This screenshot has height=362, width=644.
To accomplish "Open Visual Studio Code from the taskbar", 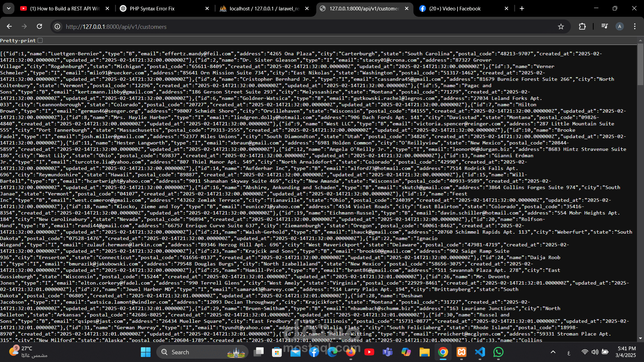I will click(480, 352).
